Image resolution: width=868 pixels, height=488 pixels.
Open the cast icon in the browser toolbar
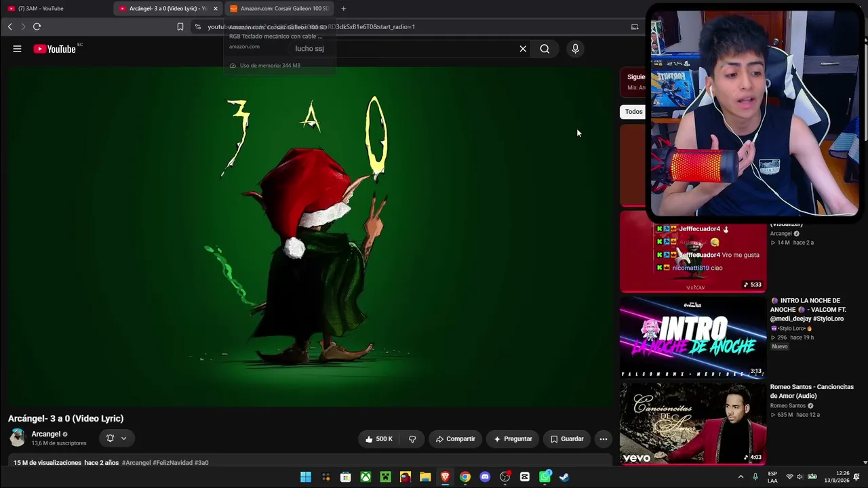tap(635, 26)
